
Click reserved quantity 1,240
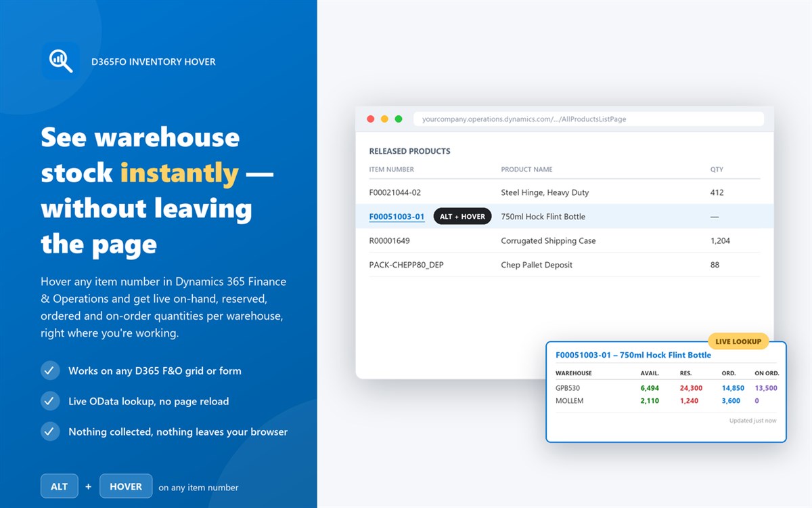tap(689, 400)
